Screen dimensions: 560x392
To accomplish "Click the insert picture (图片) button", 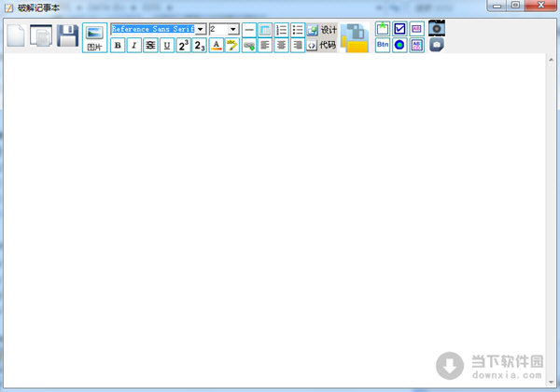I will point(94,36).
